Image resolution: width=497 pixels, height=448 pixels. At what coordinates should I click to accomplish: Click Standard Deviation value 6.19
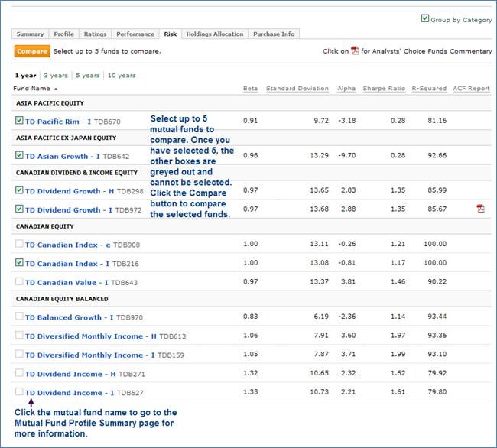(x=321, y=317)
